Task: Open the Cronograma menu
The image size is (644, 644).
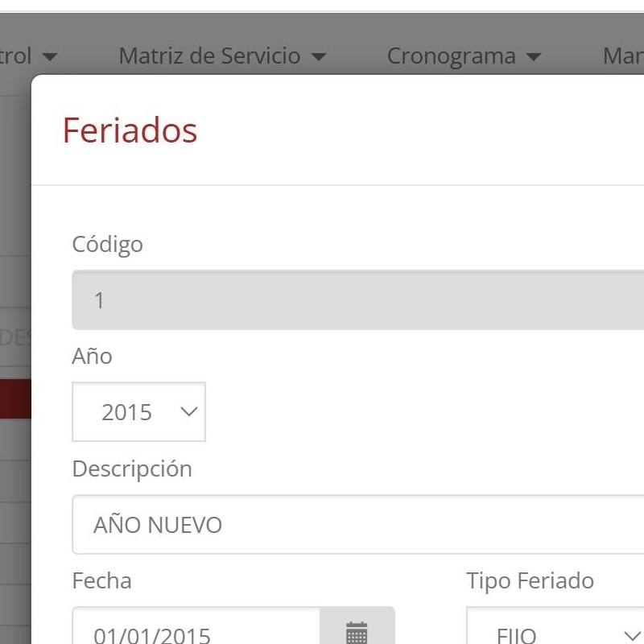Action: point(463,56)
